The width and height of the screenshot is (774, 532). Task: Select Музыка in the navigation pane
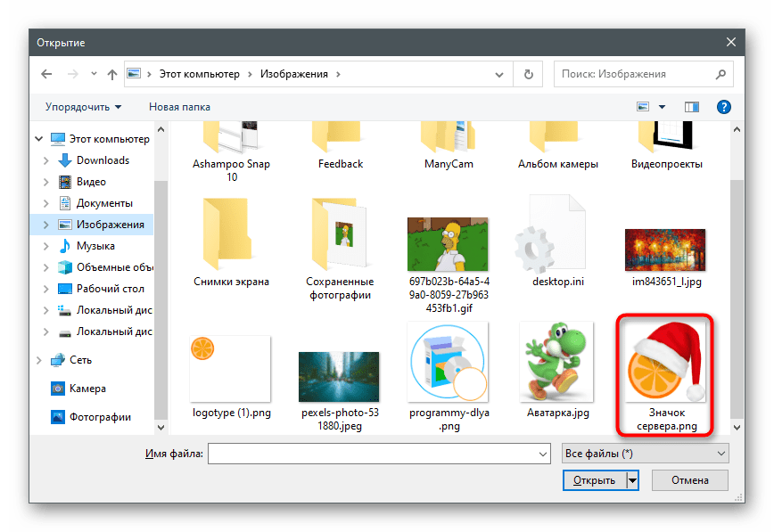(95, 246)
